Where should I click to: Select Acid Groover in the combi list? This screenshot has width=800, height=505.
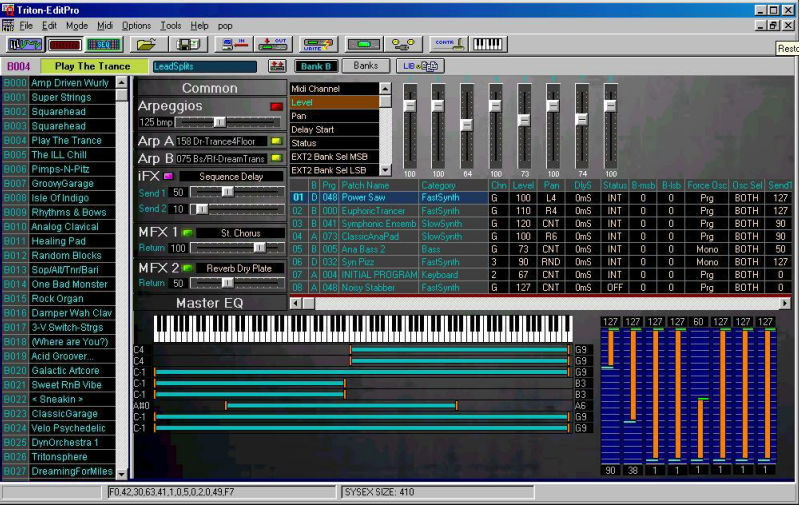pos(62,355)
